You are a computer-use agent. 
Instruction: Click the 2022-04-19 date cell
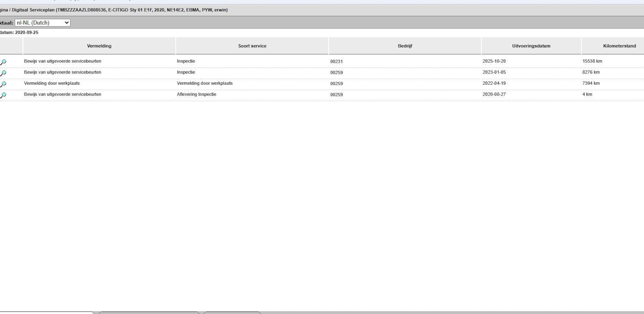click(x=494, y=83)
